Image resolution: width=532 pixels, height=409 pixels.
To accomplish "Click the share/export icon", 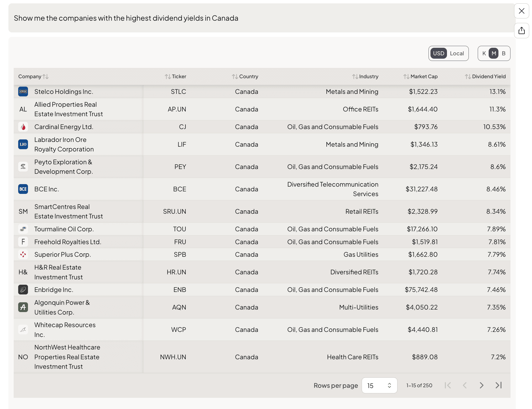I will pos(521,30).
